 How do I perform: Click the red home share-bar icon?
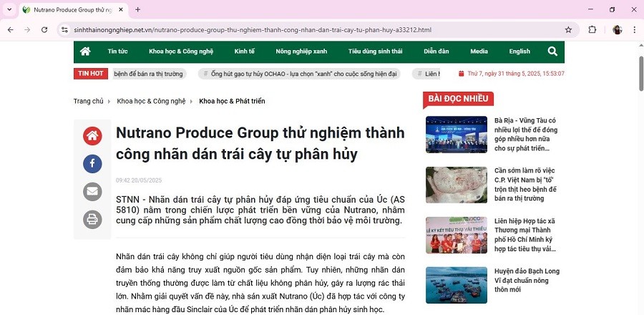point(92,135)
